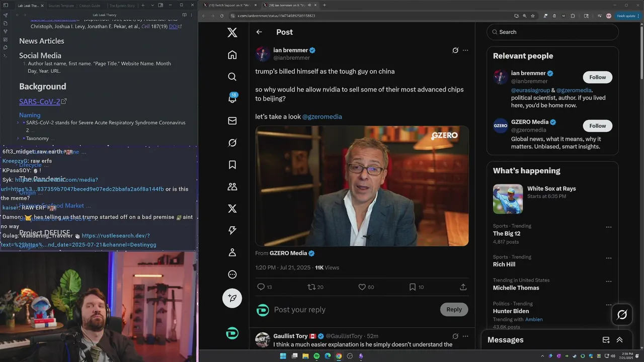Open note more options three dots
This screenshot has height=362, width=644.
(x=191, y=15)
